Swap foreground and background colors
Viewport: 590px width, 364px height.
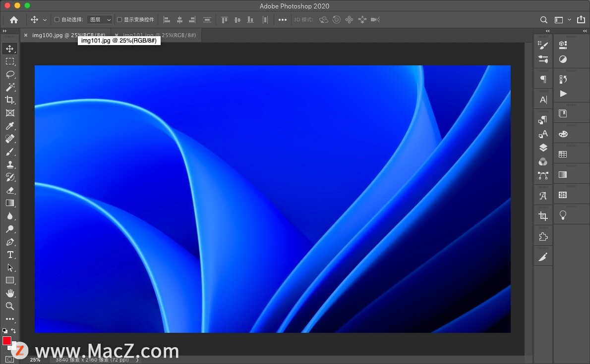click(x=13, y=331)
